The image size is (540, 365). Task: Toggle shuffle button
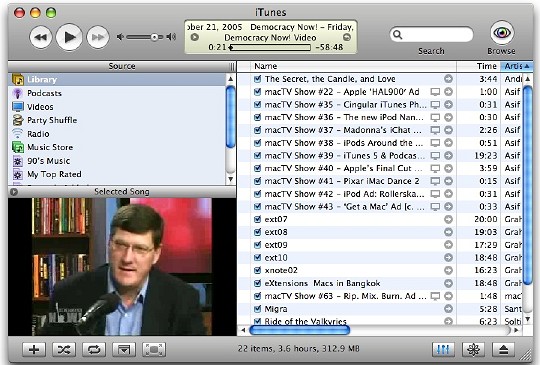pyautogui.click(x=64, y=350)
